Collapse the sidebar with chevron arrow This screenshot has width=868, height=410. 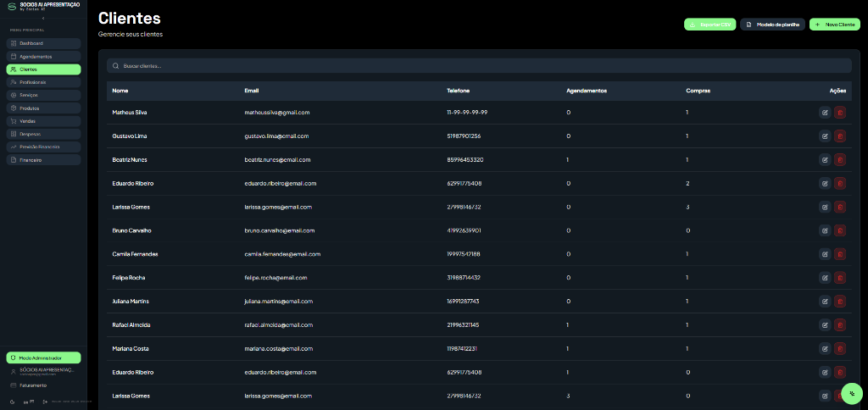tap(43, 19)
